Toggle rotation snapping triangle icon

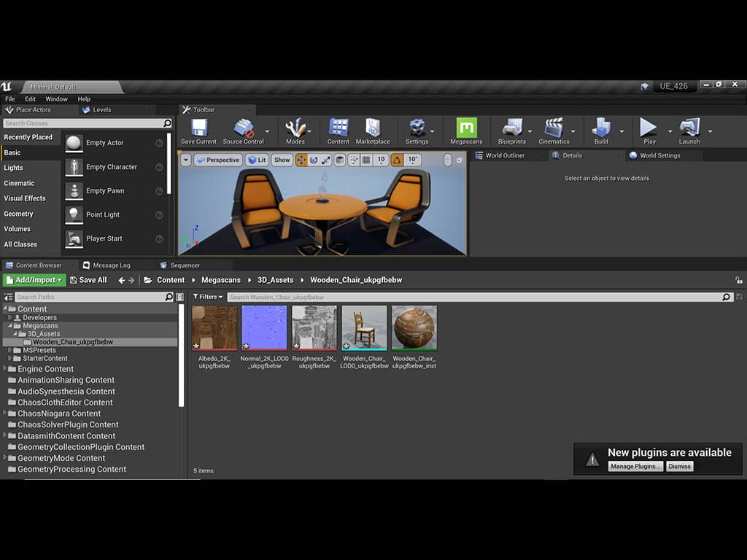point(397,160)
